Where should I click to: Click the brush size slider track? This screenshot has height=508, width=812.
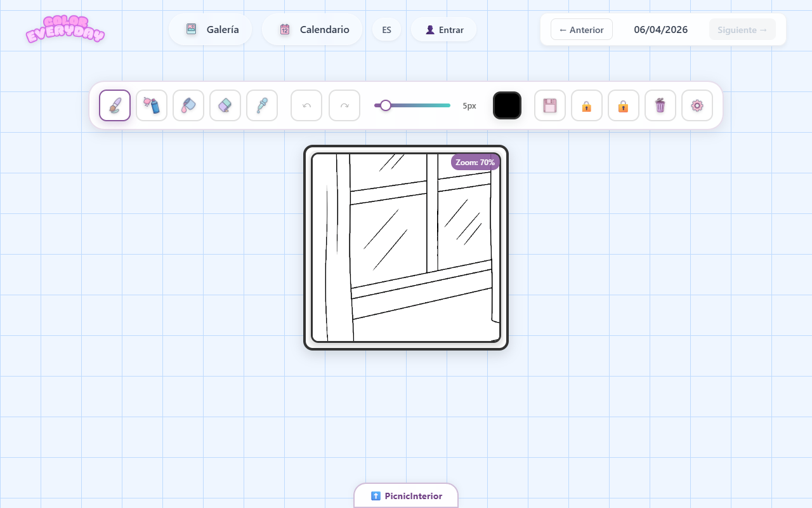[x=419, y=105]
